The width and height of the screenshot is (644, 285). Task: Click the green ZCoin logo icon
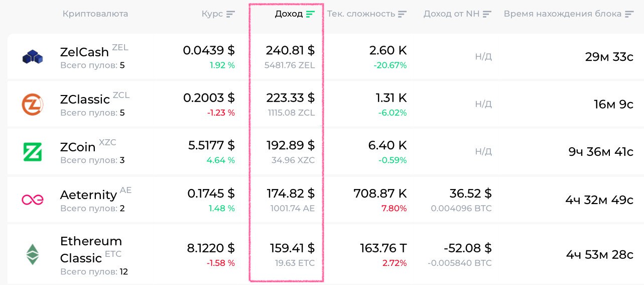click(33, 152)
